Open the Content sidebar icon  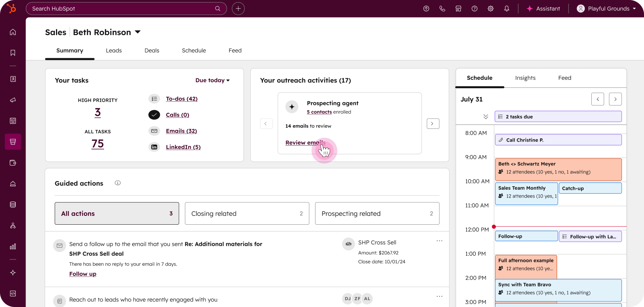click(13, 121)
